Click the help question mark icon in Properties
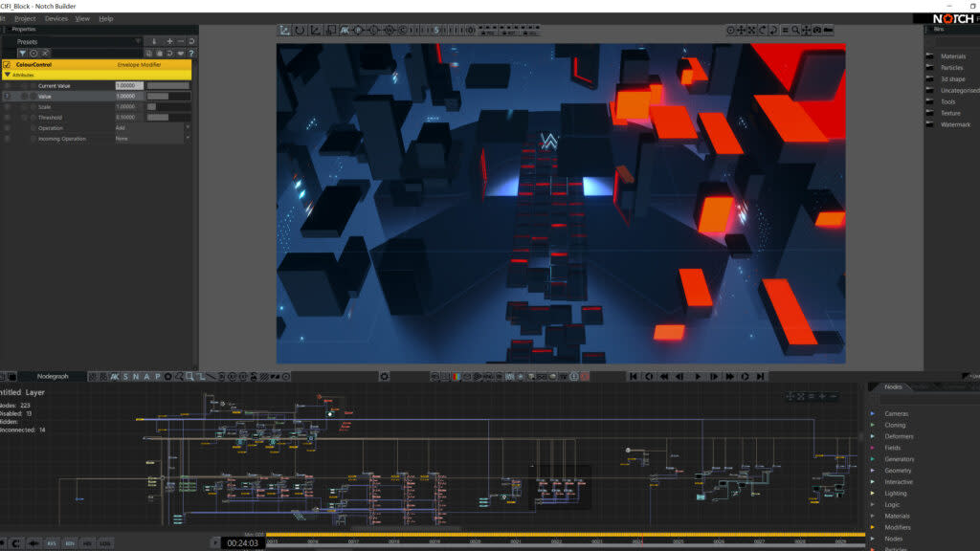 191,53
